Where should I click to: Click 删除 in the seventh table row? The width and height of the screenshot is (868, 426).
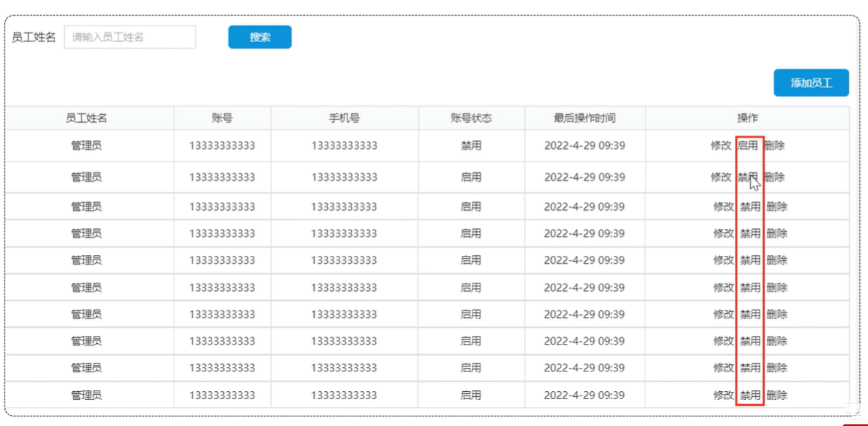(x=777, y=314)
